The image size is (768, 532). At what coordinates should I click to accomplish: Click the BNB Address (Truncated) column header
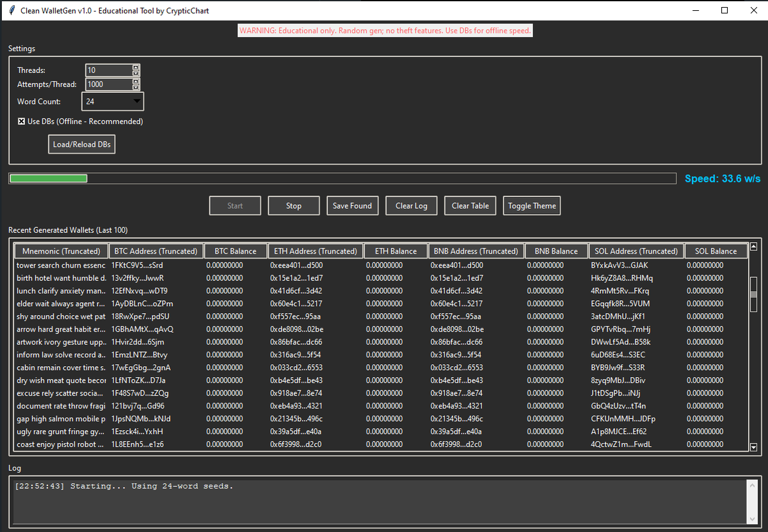(x=476, y=251)
